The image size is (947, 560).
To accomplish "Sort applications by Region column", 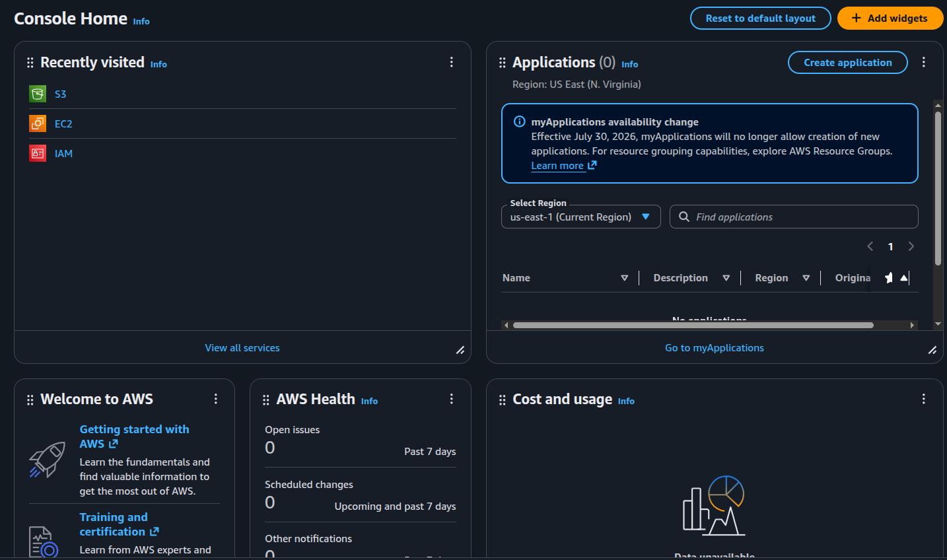I will (806, 278).
